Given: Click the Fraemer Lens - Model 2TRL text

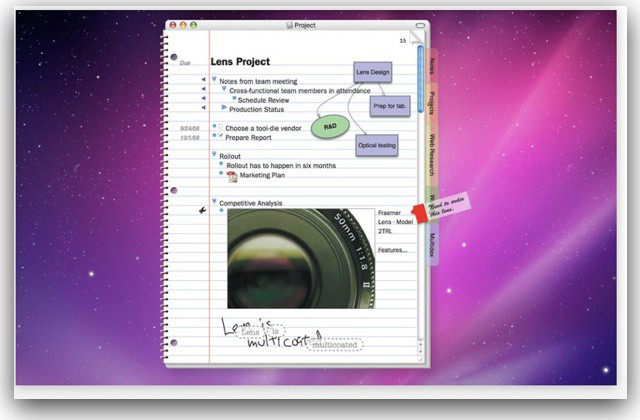Looking at the screenshot, I should tap(395, 222).
